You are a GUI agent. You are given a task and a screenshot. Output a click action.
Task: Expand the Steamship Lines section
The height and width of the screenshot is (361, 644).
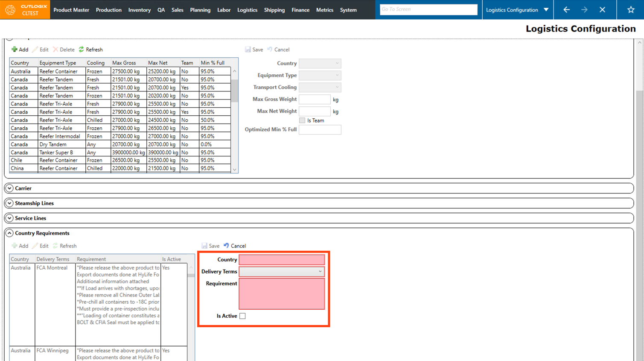[9, 203]
